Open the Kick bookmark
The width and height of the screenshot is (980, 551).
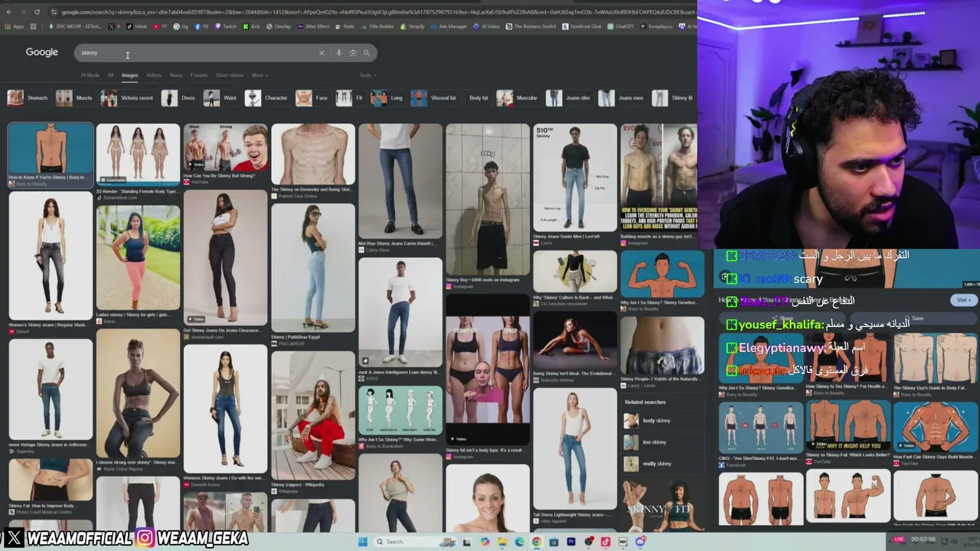(252, 27)
